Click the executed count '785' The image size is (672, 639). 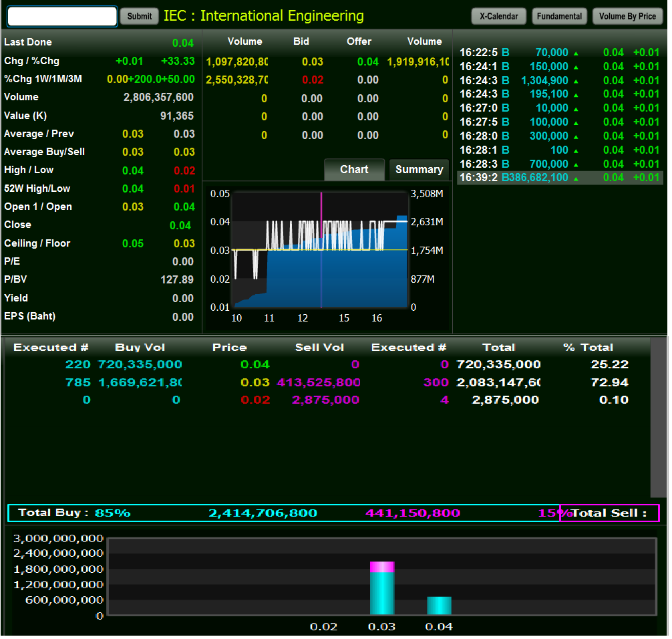click(x=78, y=382)
